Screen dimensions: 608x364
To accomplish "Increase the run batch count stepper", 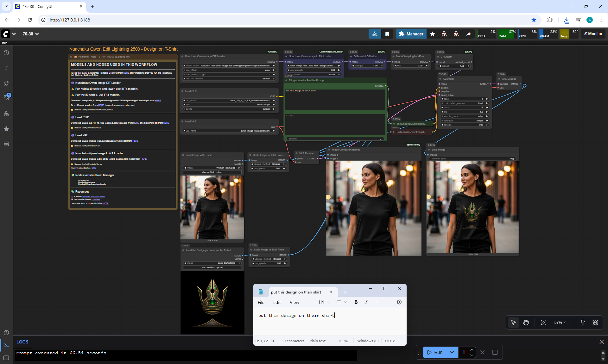I will click(x=472, y=350).
